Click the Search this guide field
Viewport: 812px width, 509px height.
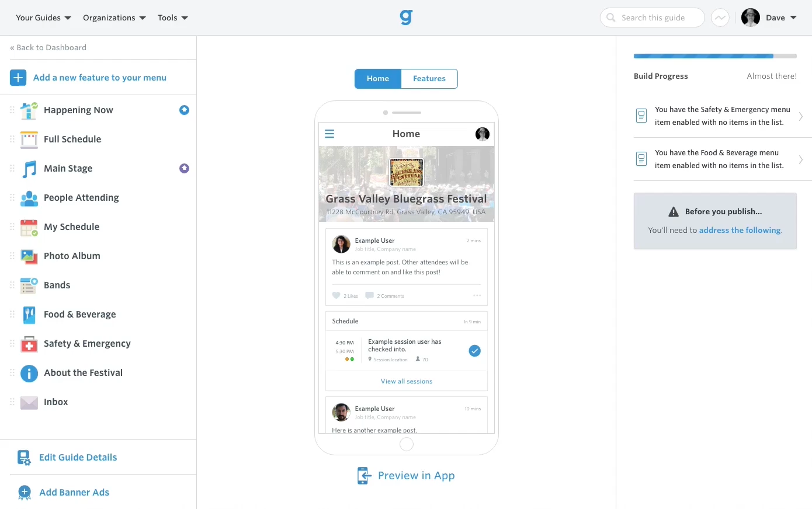point(653,18)
